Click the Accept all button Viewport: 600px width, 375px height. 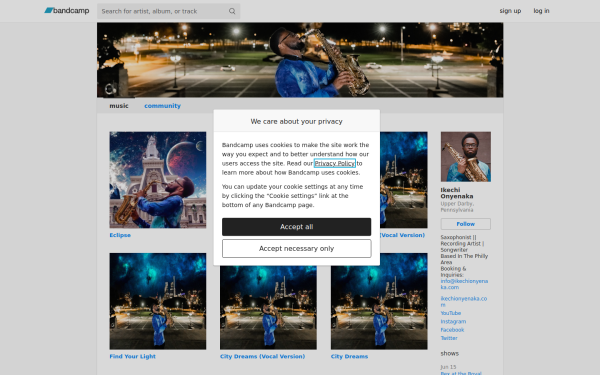[x=297, y=227]
